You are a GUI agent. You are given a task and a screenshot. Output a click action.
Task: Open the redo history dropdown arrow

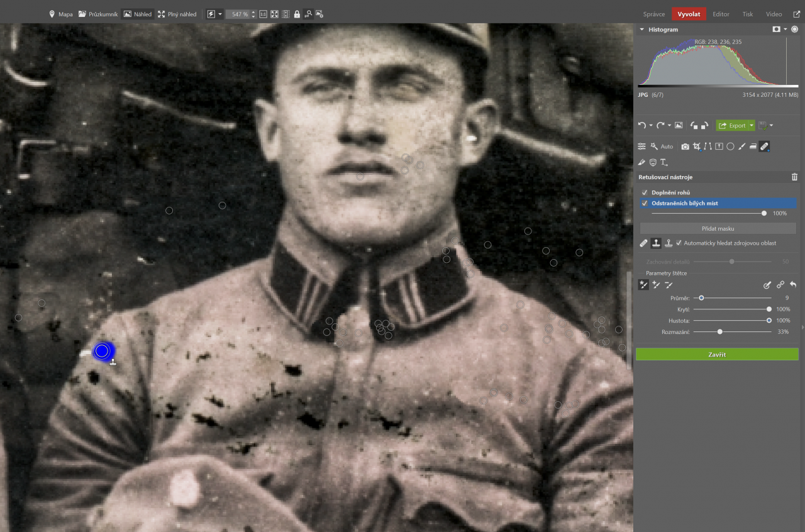click(669, 126)
